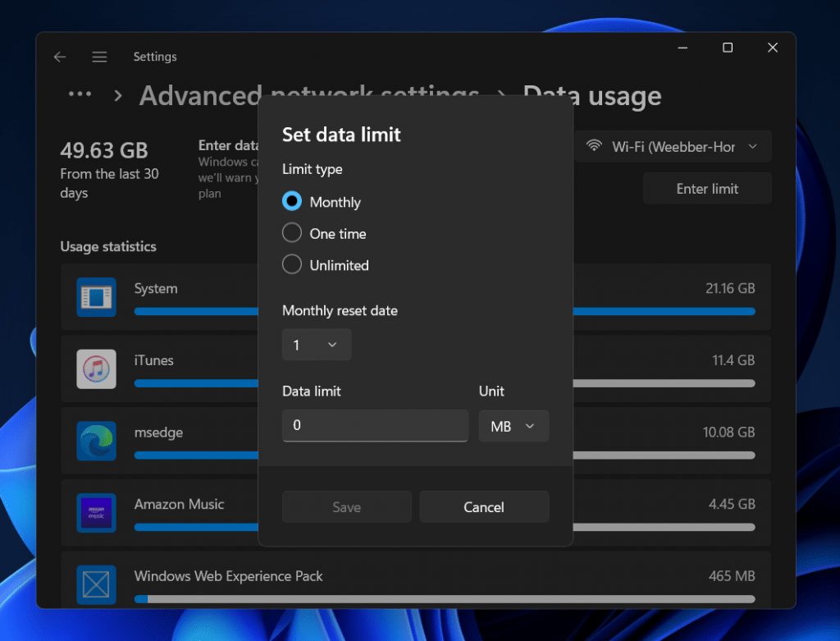Click the Microsoft Edge icon

[96, 441]
